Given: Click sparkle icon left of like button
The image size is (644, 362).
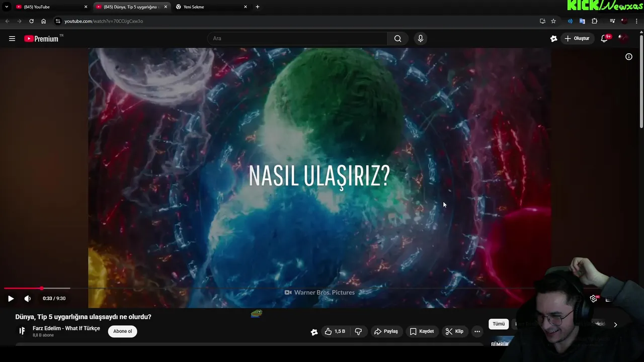Looking at the screenshot, I should coord(314,332).
